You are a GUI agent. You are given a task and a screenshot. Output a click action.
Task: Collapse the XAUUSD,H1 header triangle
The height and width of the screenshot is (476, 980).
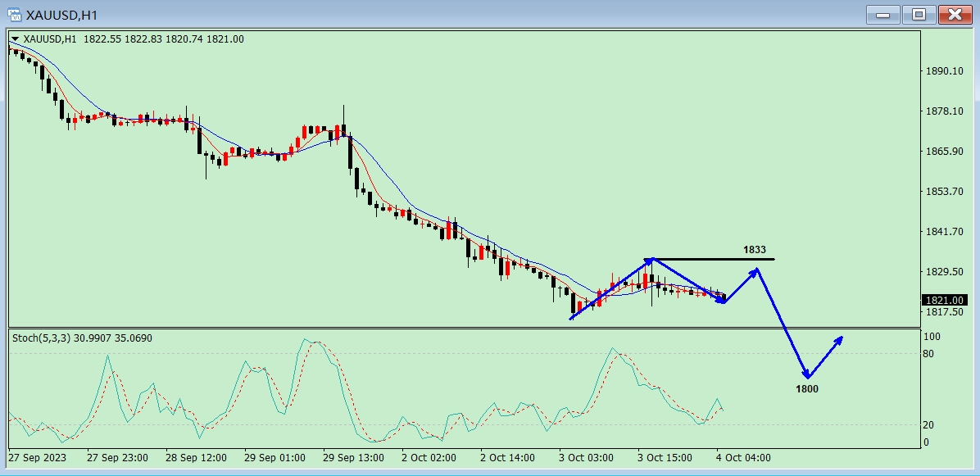coord(15,39)
